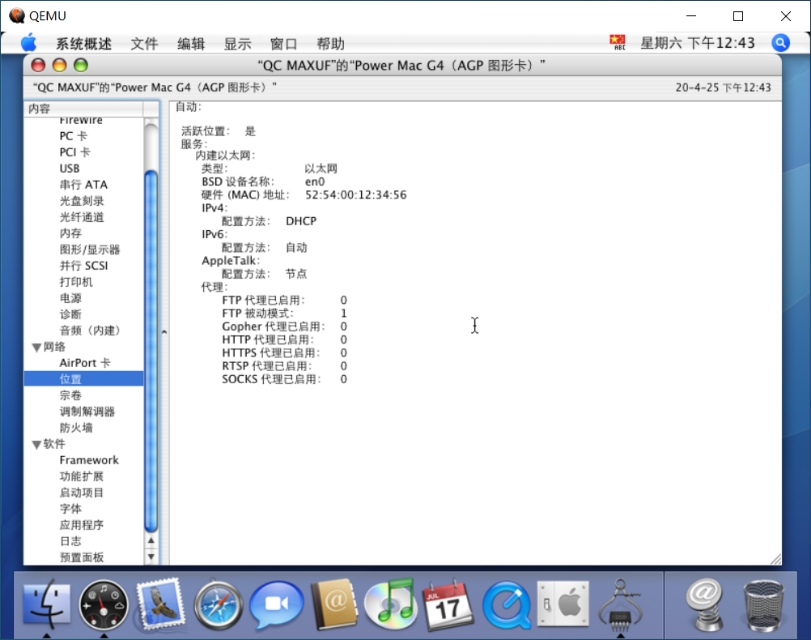Collapse the 软件 section in the sidebar
This screenshot has height=640, width=811.
(x=37, y=443)
